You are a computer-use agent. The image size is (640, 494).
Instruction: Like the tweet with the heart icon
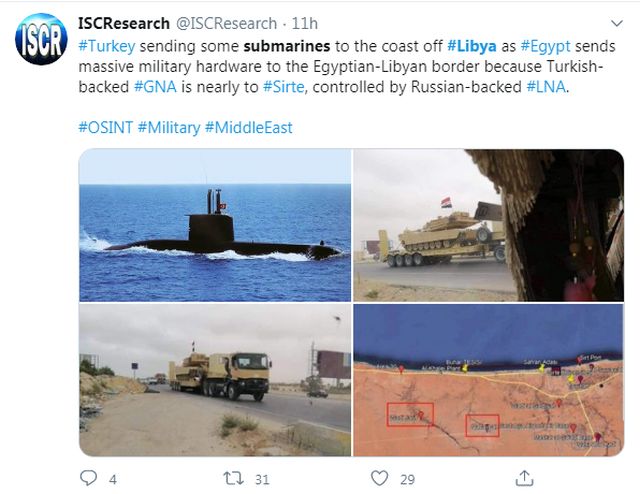(379, 478)
